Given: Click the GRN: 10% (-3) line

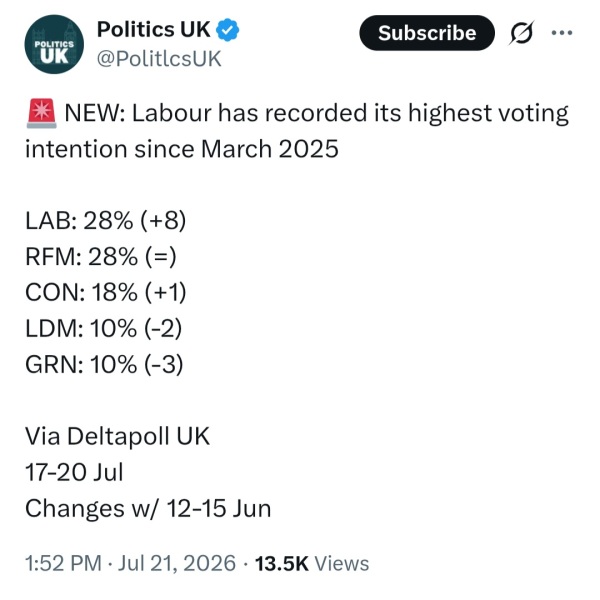Looking at the screenshot, I should 104,364.
